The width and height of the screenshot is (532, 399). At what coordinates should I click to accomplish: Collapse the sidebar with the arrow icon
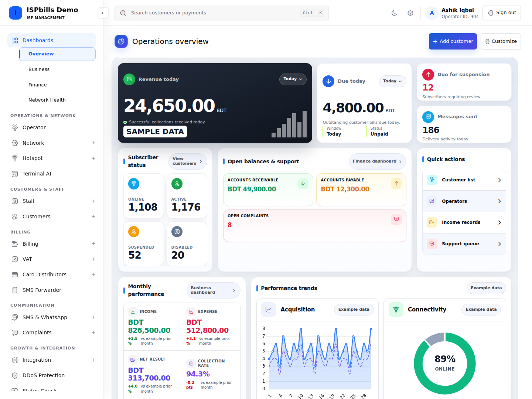(103, 13)
